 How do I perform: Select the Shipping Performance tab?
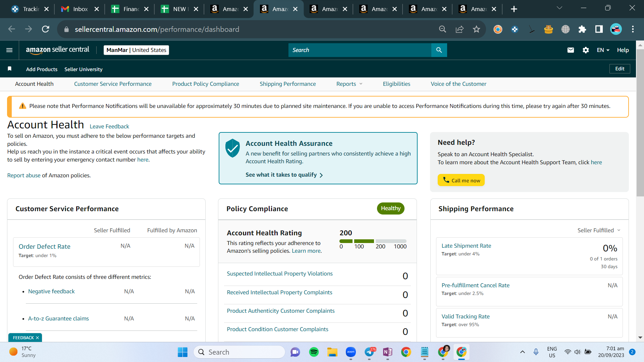[288, 84]
